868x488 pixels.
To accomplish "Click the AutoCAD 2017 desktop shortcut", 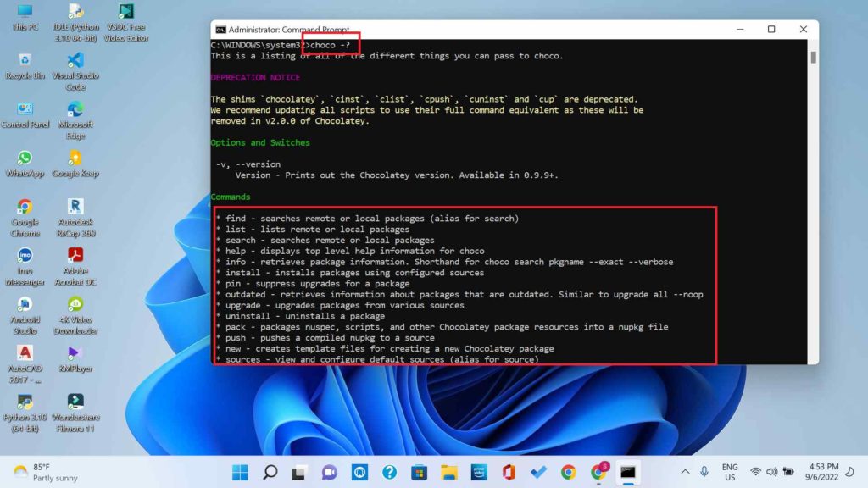I will [25, 364].
